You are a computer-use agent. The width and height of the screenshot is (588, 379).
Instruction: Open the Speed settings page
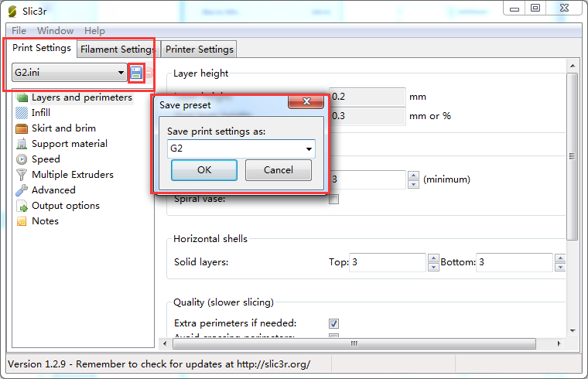pos(46,159)
